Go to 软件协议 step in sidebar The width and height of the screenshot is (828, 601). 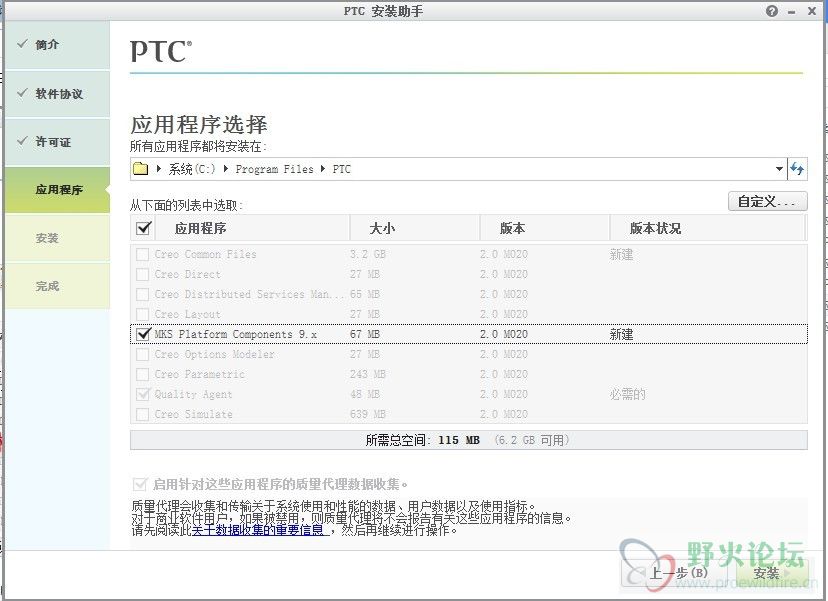59,94
